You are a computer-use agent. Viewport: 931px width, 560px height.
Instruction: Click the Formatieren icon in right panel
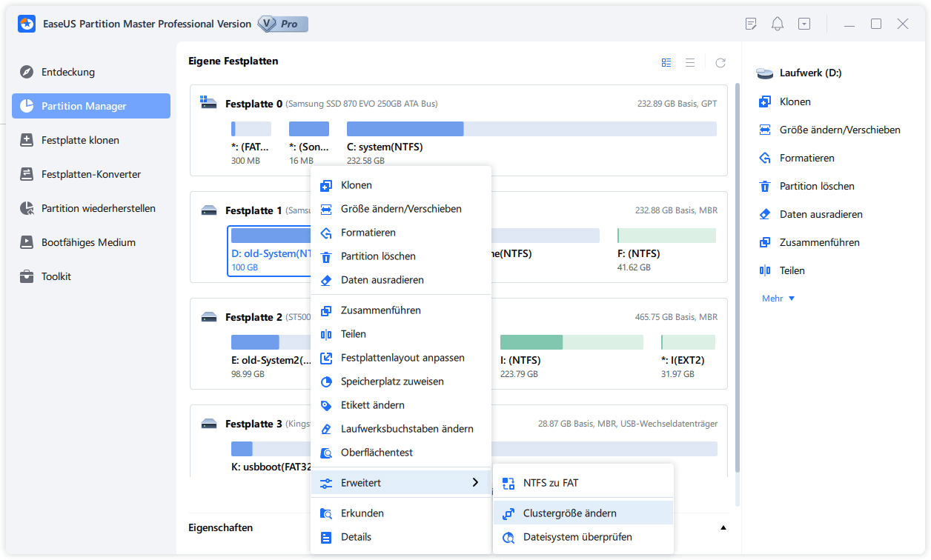click(765, 158)
